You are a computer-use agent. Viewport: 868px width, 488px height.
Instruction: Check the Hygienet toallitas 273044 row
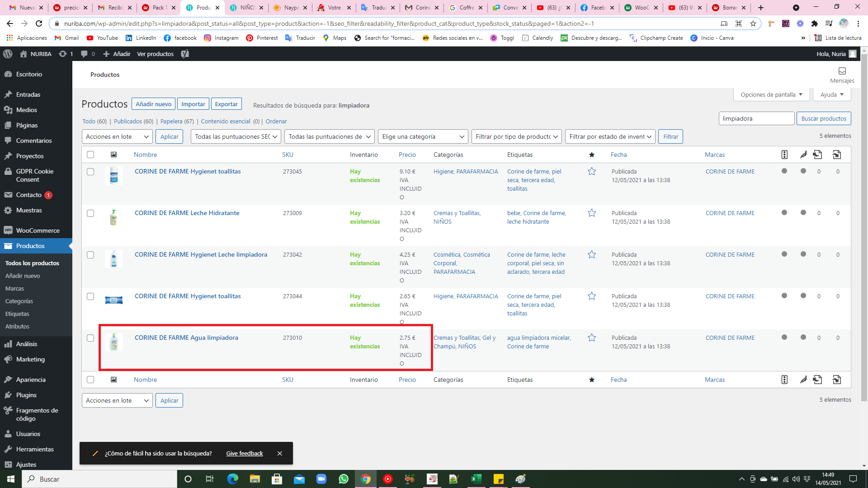[x=90, y=296]
